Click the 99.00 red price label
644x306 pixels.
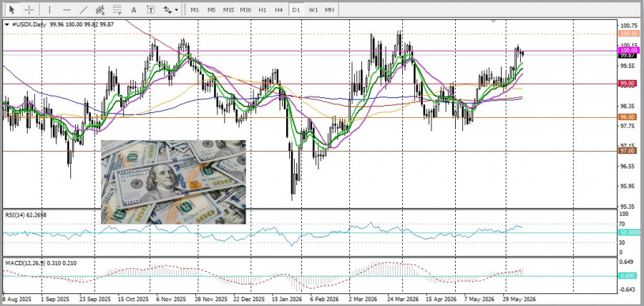click(628, 83)
